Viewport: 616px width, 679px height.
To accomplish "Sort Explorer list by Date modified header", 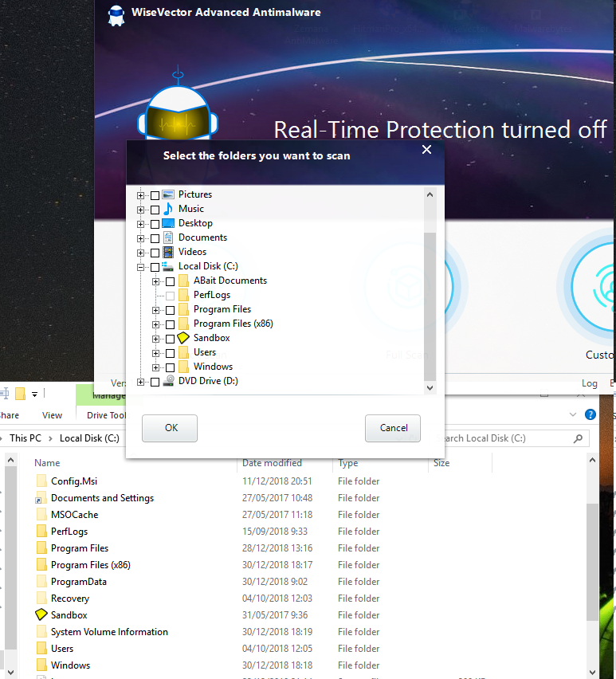I will pyautogui.click(x=272, y=462).
